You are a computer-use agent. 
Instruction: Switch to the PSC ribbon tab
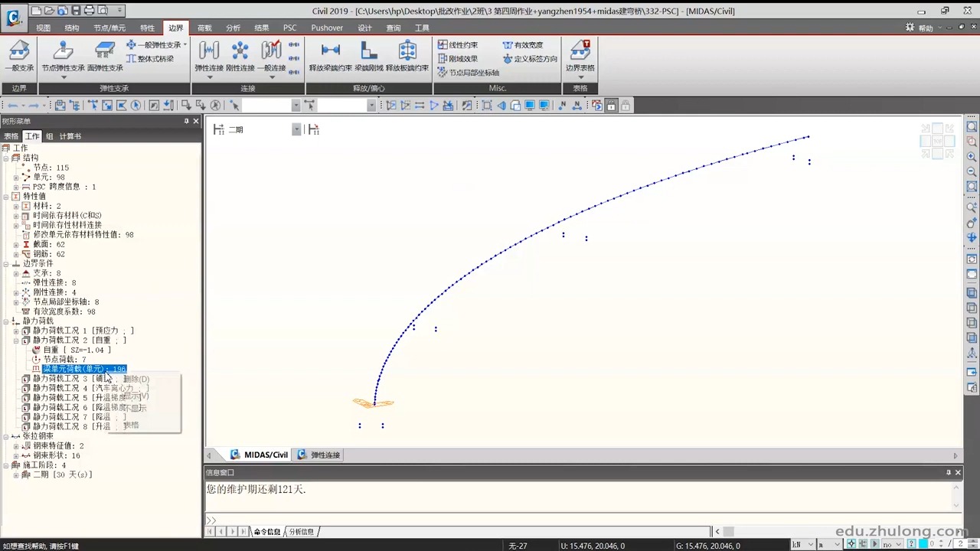coord(290,28)
